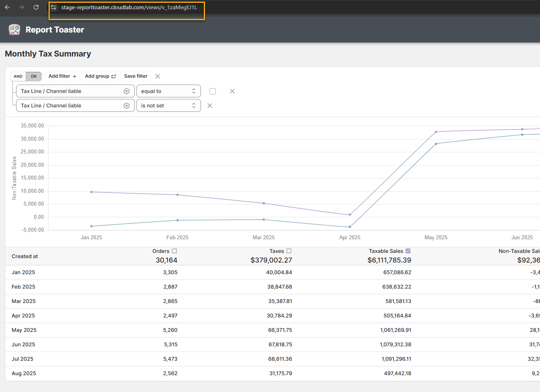Click the Report Toaster logo icon
The image size is (540, 392).
point(14,30)
